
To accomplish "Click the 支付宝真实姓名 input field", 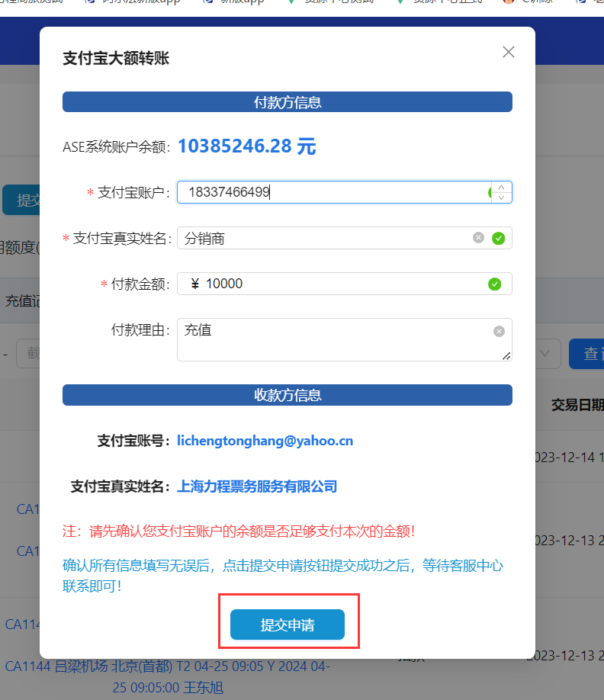I will [345, 238].
